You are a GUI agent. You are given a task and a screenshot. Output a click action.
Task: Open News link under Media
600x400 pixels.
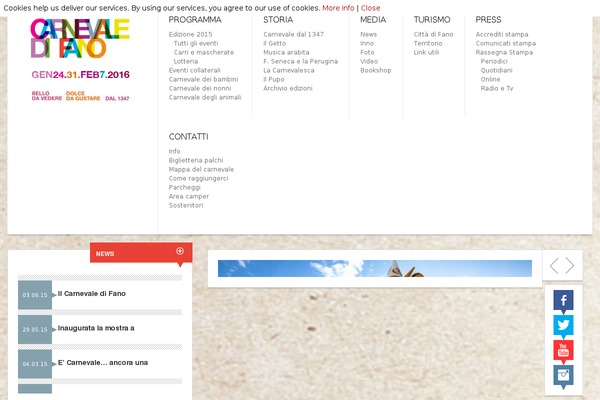(x=368, y=34)
